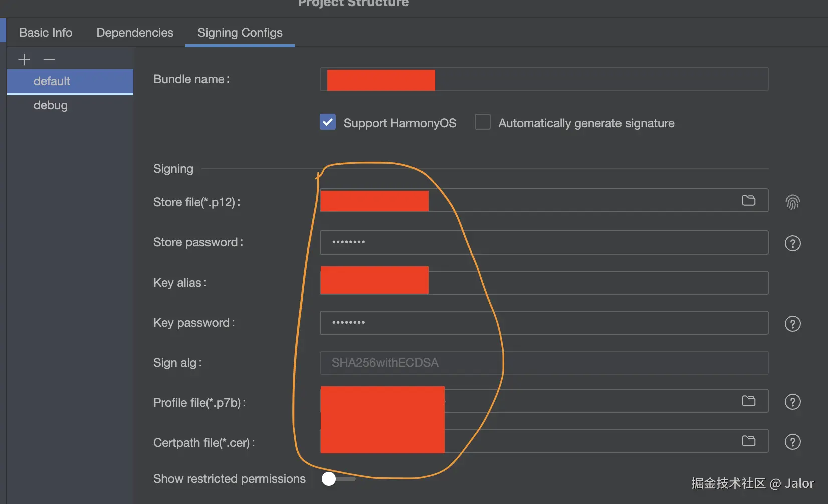Click the plus icon to add signing config
Image resolution: width=828 pixels, height=504 pixels.
pyautogui.click(x=24, y=60)
